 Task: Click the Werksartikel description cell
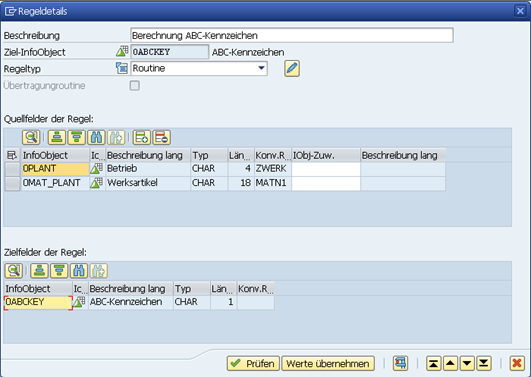tap(148, 183)
